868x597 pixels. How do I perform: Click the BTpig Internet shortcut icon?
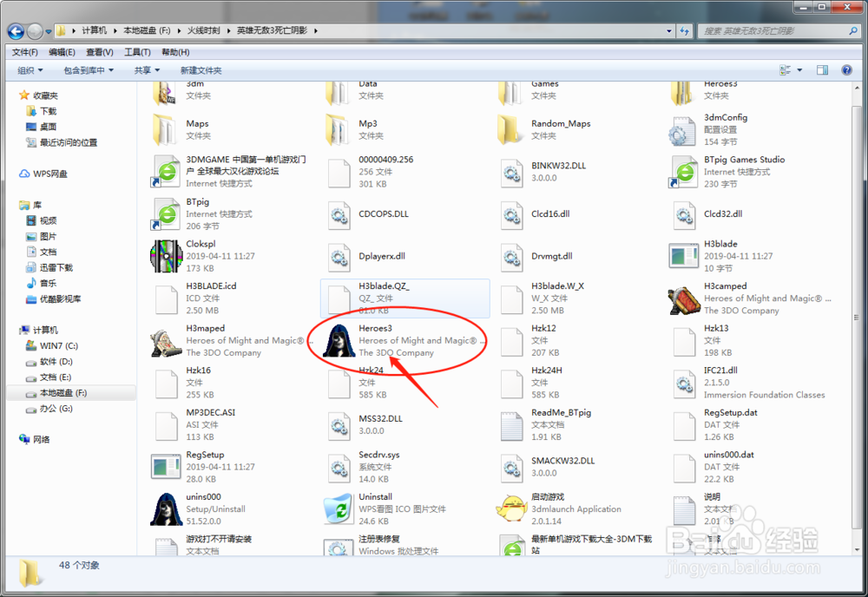(x=166, y=214)
